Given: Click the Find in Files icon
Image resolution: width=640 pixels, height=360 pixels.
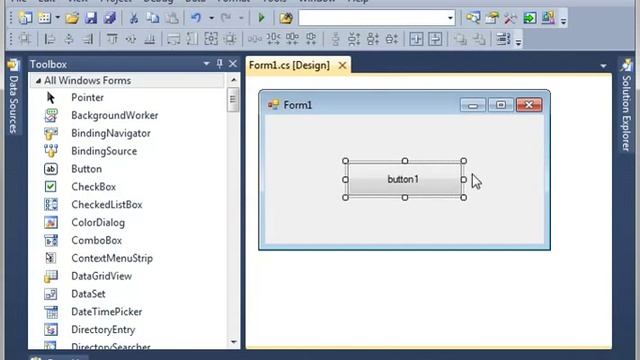Looking at the screenshot, I should coord(286,18).
